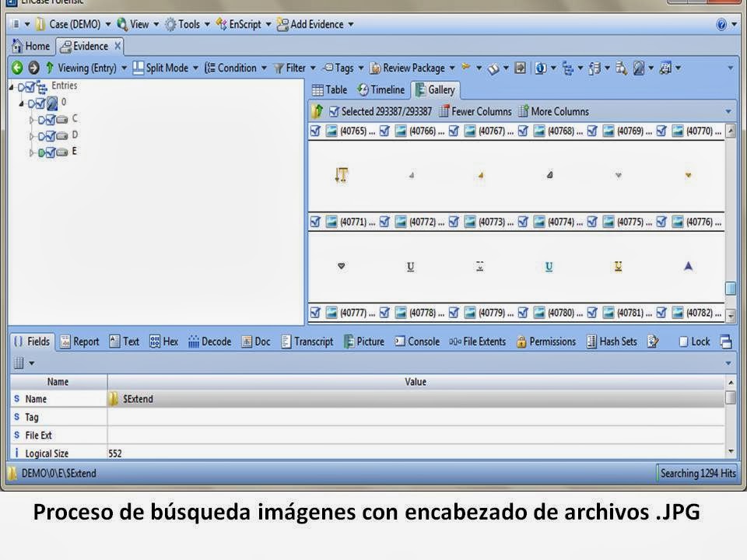
Task: Switch to the Timeline view tab
Action: [x=381, y=90]
